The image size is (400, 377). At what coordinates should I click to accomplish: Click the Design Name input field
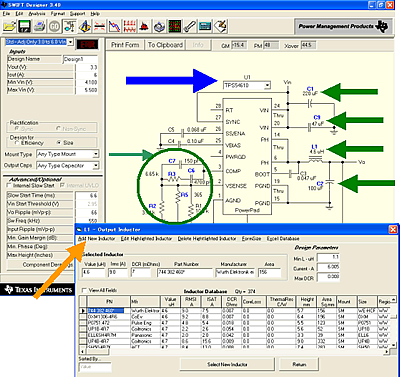tap(80, 59)
